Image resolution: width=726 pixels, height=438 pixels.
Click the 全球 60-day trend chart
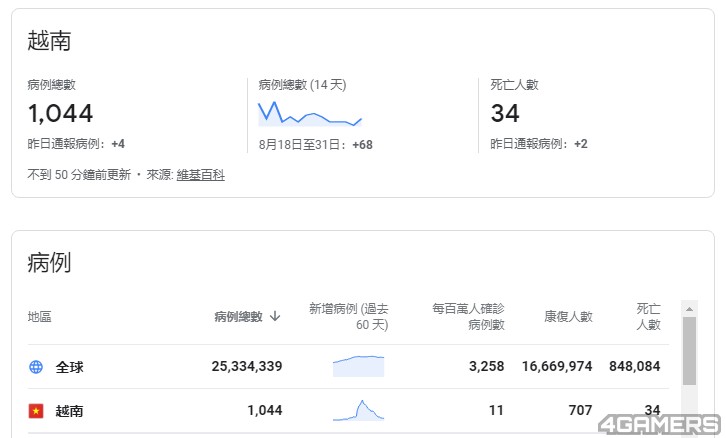pos(358,366)
